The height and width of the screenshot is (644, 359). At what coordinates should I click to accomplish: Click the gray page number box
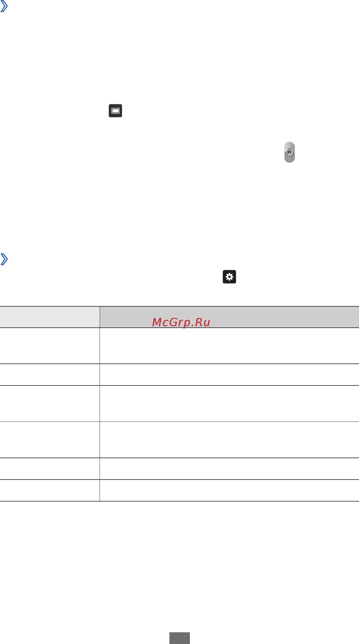click(x=180, y=638)
